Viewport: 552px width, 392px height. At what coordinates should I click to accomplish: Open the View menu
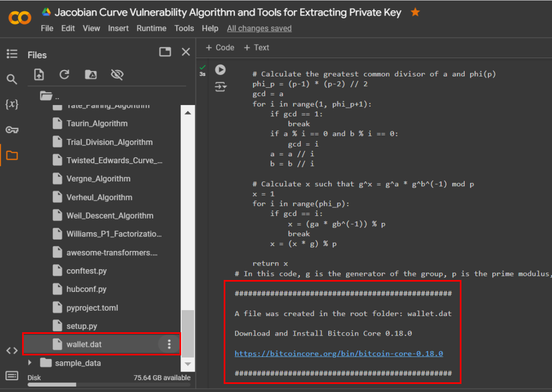click(91, 29)
